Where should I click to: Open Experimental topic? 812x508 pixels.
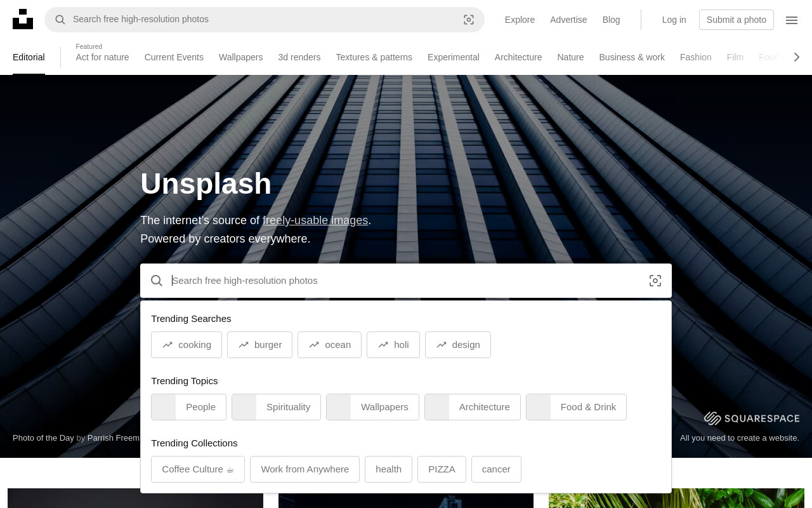pos(453,57)
